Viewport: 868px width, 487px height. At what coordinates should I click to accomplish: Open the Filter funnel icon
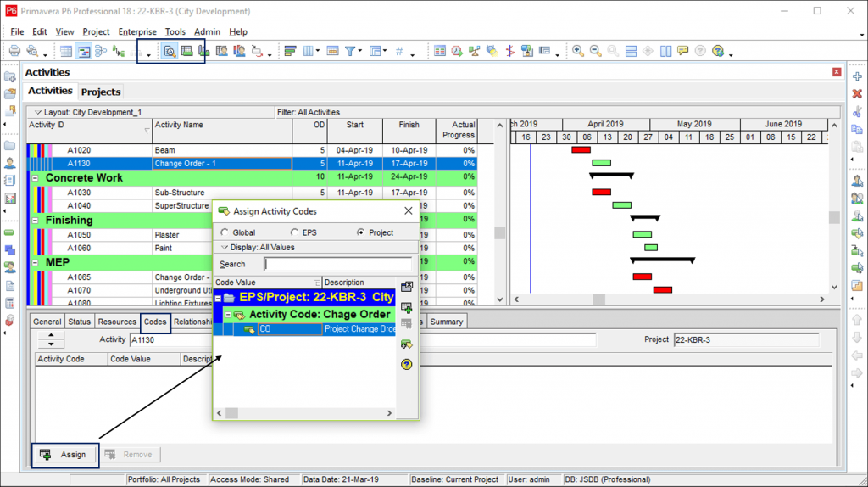click(x=350, y=51)
